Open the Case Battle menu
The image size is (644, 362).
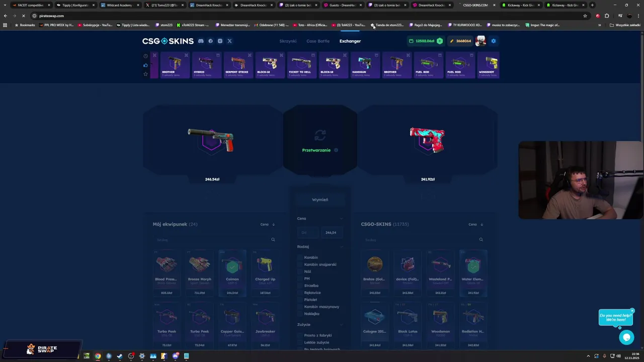click(318, 41)
